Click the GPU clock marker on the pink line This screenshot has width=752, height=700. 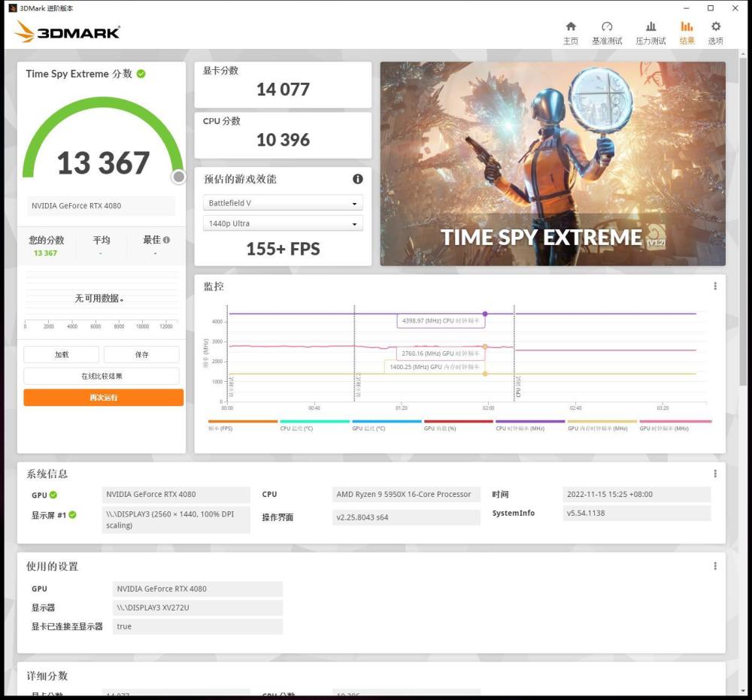coord(485,346)
